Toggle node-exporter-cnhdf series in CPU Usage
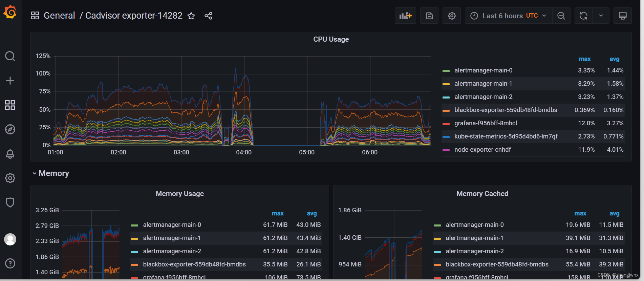 pos(482,150)
